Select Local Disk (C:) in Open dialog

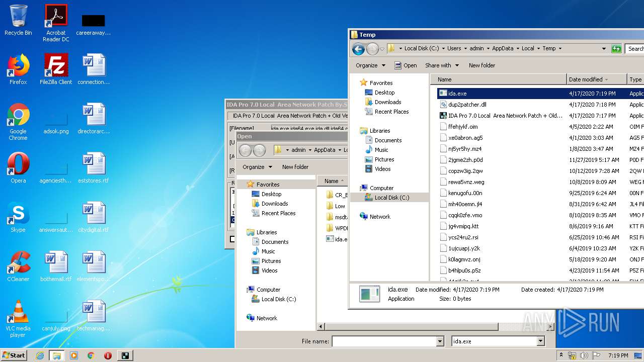point(279,299)
